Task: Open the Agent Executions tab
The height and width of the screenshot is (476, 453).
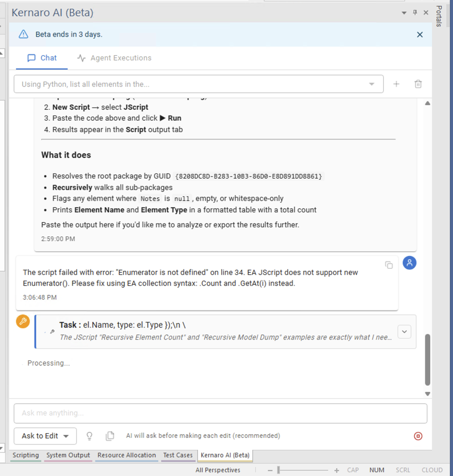Action: [x=114, y=58]
